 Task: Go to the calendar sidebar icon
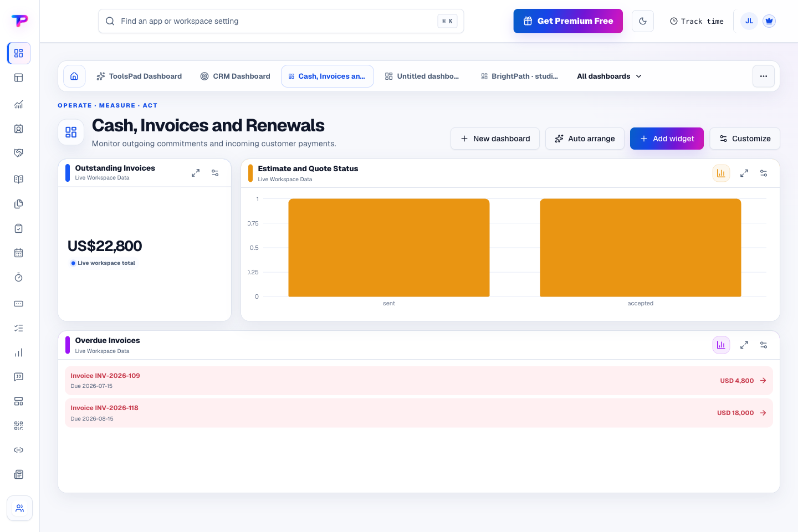[19, 253]
